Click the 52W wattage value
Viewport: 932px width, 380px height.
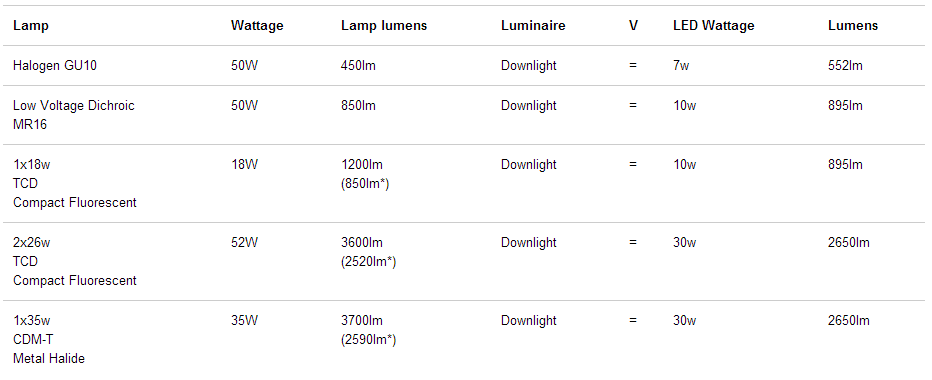coord(245,243)
